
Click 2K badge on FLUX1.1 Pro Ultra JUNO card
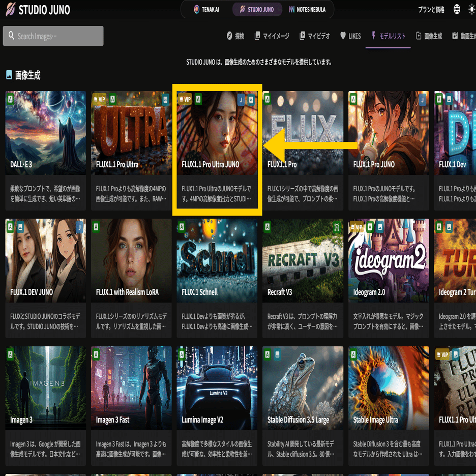click(251, 99)
